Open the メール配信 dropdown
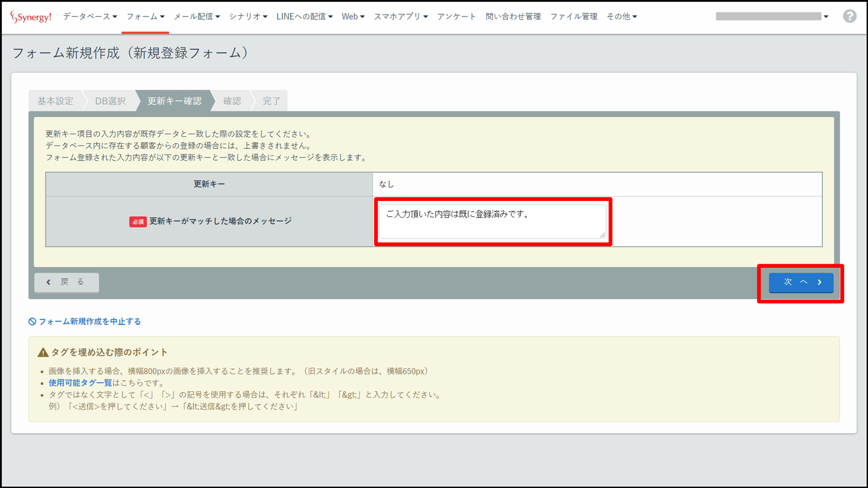Viewport: 868px width, 488px height. pyautogui.click(x=197, y=17)
